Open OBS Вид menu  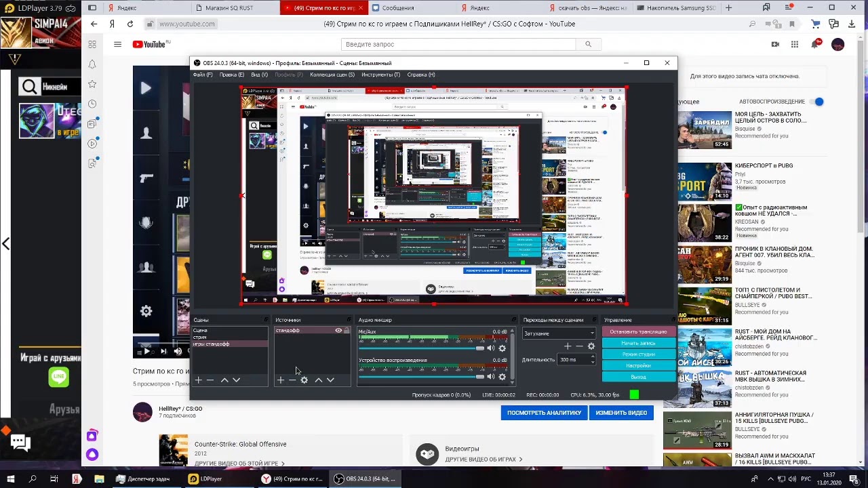pos(260,75)
